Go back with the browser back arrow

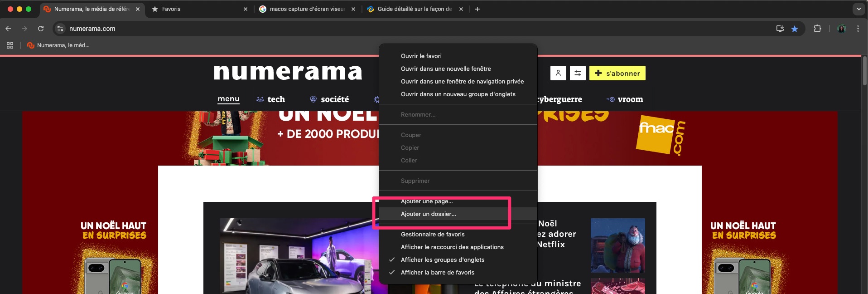pos(8,29)
